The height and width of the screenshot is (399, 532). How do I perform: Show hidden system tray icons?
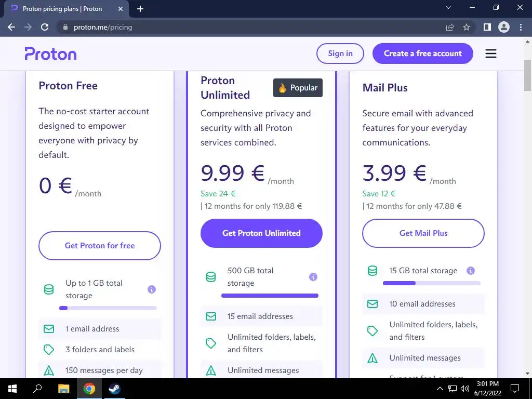tap(440, 389)
